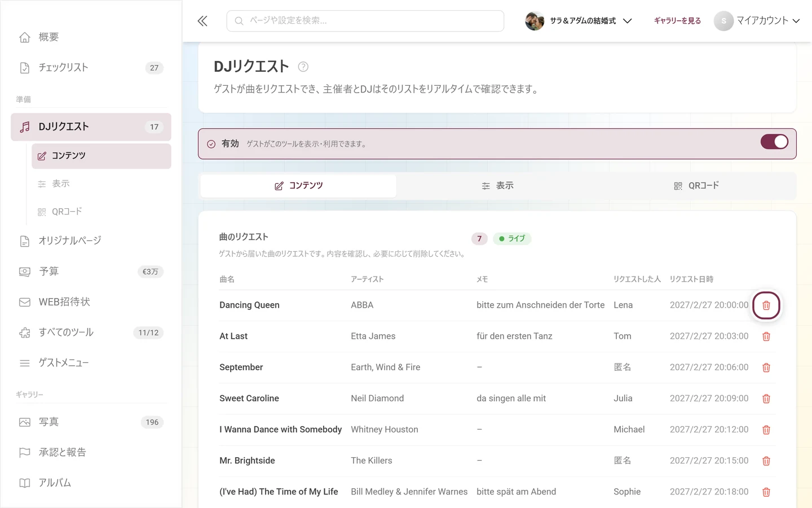Select the 表示 sidebar sub-item
The image size is (812, 508).
pyautogui.click(x=101, y=183)
